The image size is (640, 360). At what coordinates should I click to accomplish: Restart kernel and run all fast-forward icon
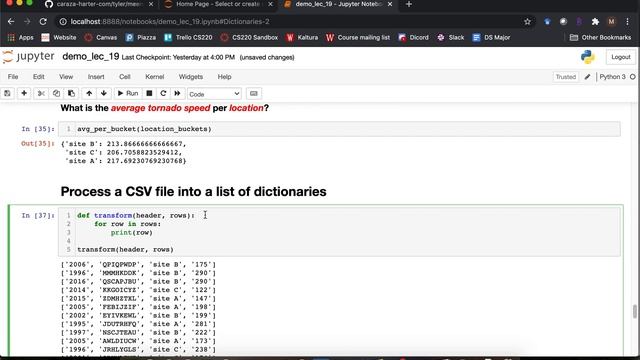click(x=177, y=93)
